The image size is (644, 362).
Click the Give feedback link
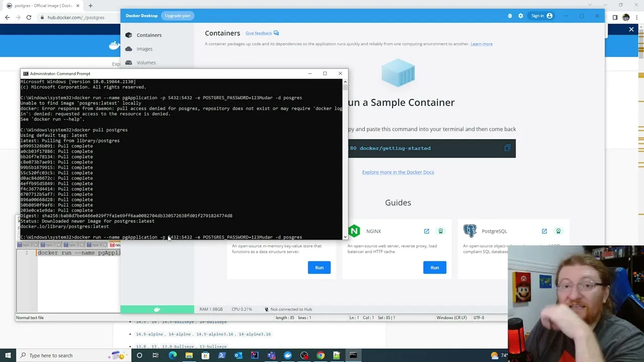point(262,33)
